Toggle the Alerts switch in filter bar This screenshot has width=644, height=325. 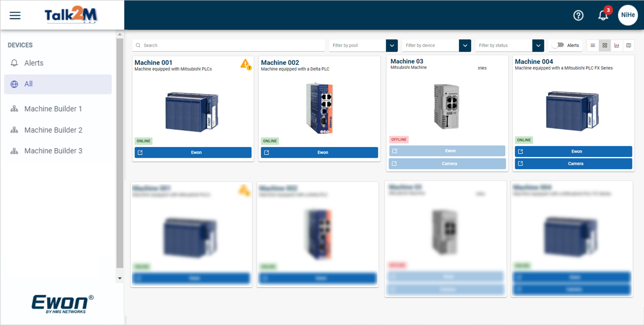pyautogui.click(x=558, y=45)
